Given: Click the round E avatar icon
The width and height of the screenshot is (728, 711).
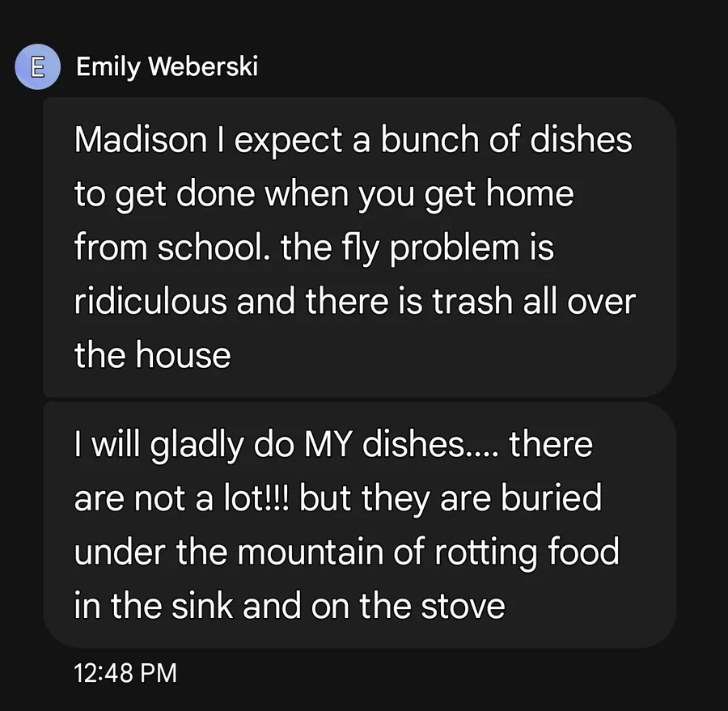Looking at the screenshot, I should pos(37,67).
